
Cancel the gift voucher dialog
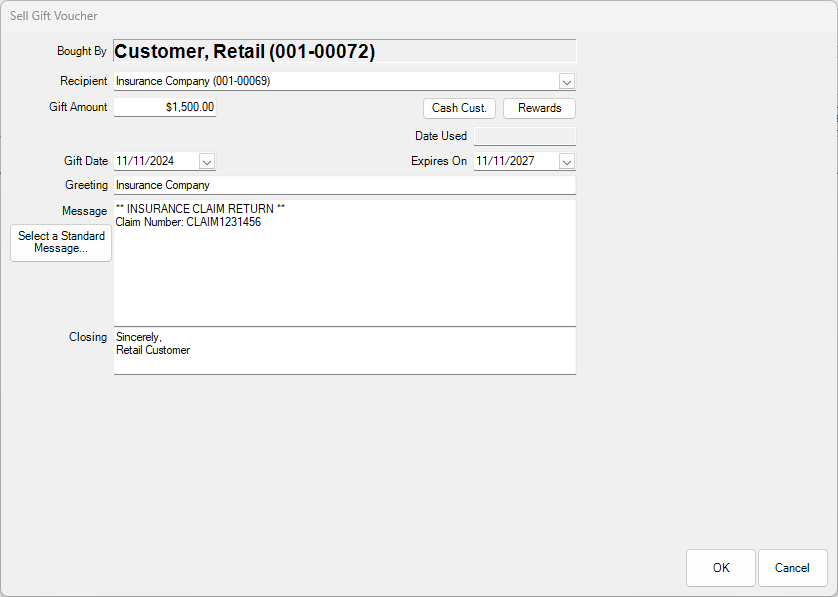(792, 568)
